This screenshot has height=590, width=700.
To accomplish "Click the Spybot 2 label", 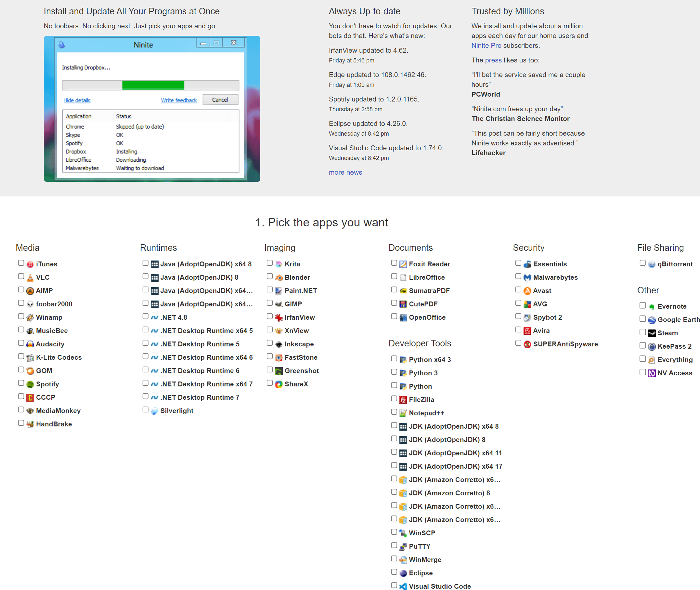I will (x=547, y=318).
